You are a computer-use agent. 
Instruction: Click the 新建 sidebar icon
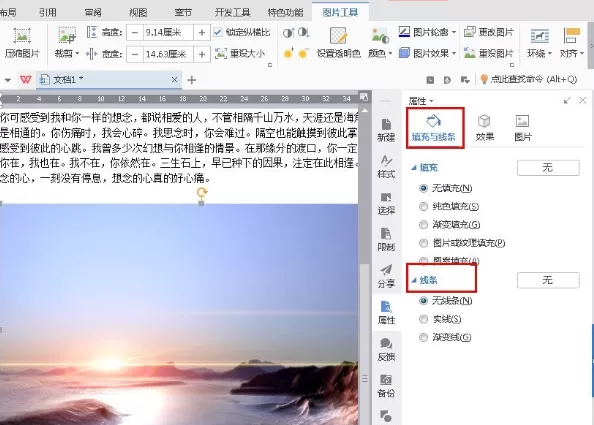click(386, 130)
